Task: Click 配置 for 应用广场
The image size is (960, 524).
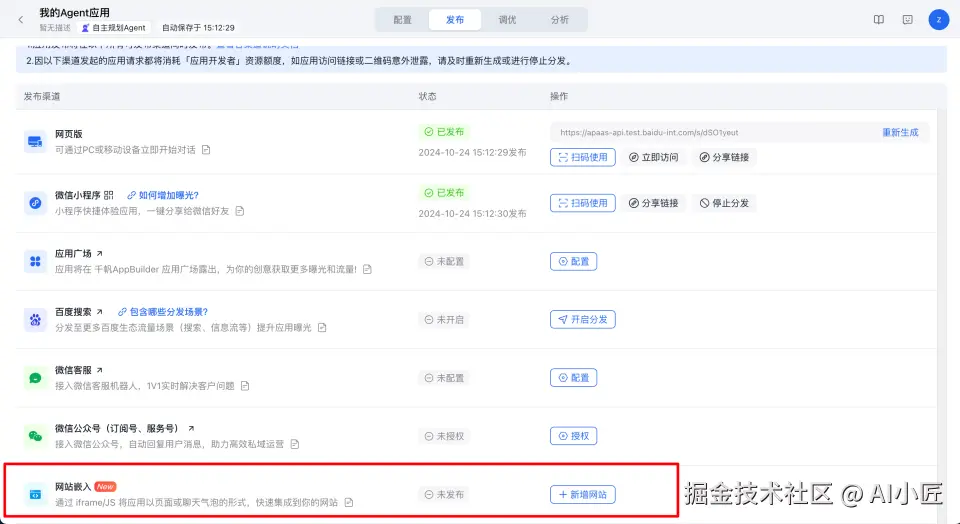Action: (574, 261)
